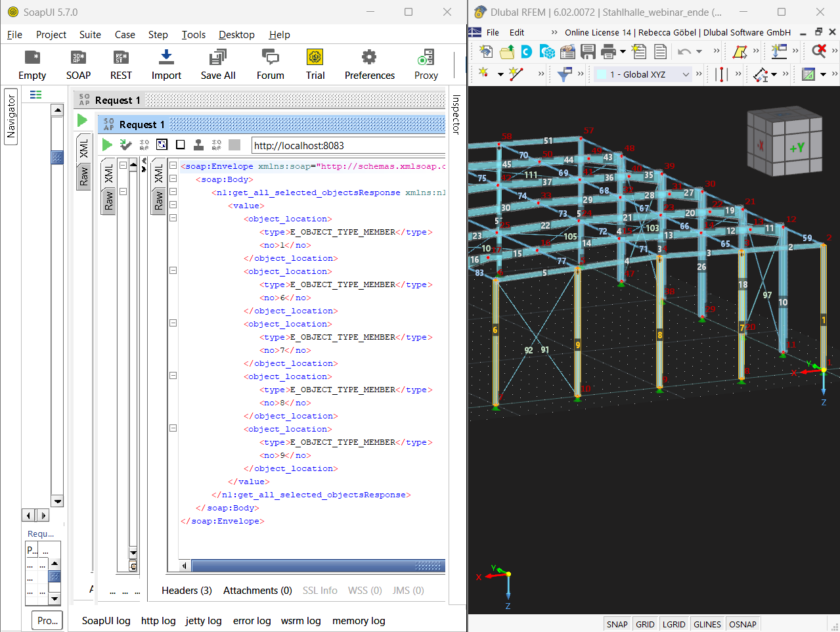The width and height of the screenshot is (840, 632).
Task: Open the print icon in RFEM toolbar
Action: click(x=608, y=51)
